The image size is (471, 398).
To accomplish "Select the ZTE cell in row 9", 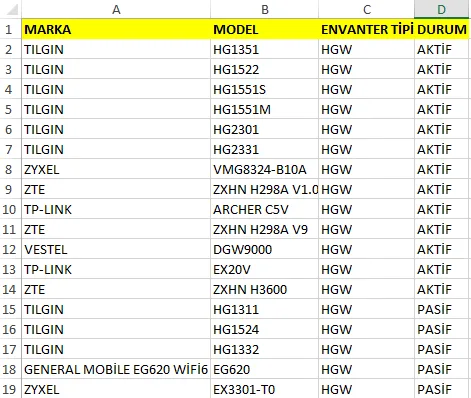I will pyautogui.click(x=116, y=189).
